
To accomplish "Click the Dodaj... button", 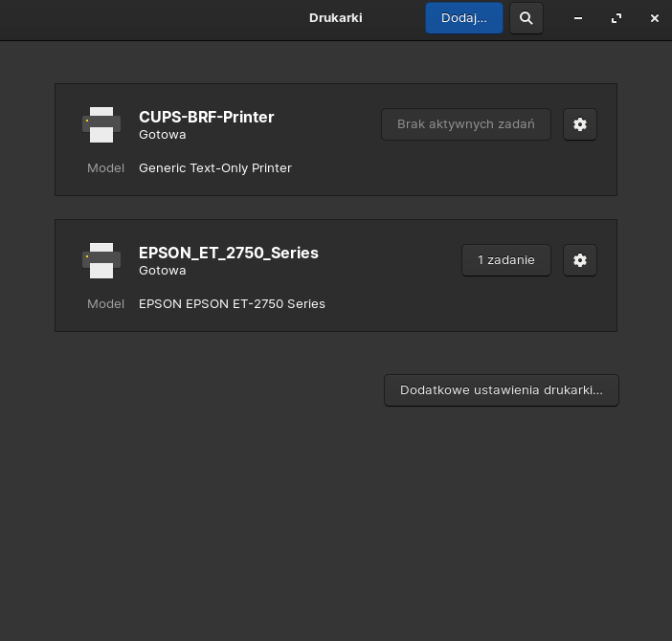I will point(464,18).
